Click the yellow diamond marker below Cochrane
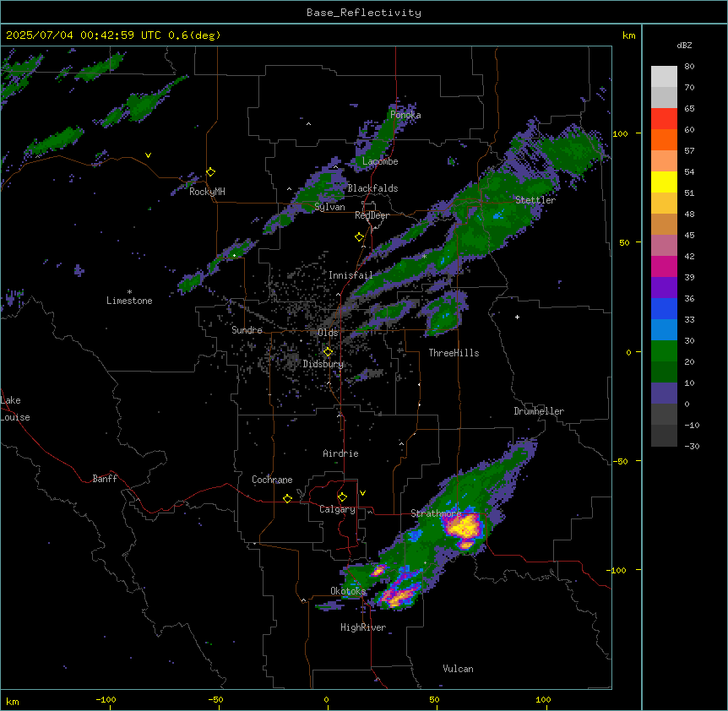This screenshot has width=728, height=711. point(287,498)
